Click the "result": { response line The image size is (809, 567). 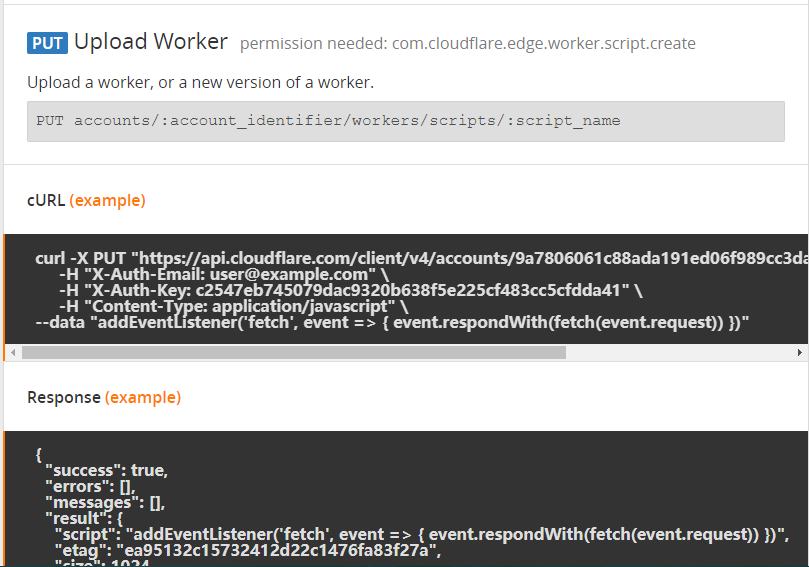point(84,519)
